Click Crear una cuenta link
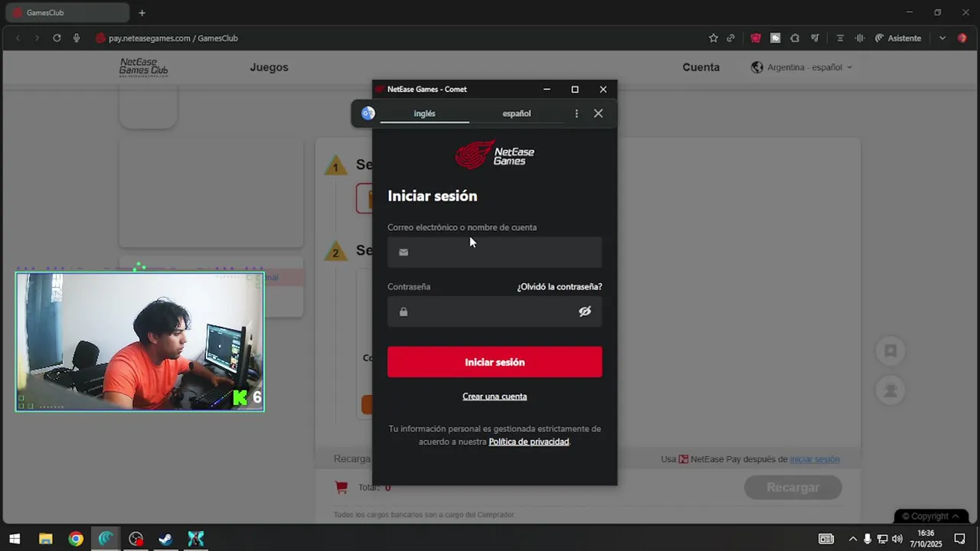Viewport: 980px width, 551px height. tap(495, 396)
